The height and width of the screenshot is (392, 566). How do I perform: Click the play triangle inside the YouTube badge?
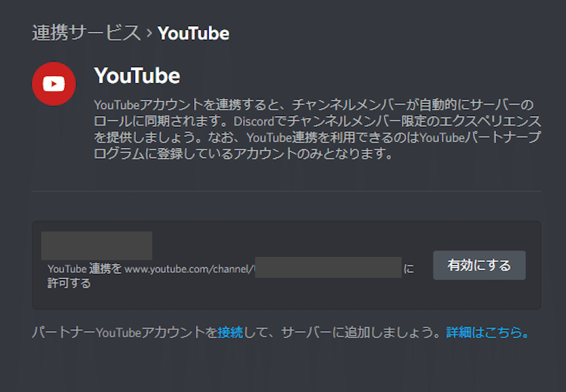point(55,84)
